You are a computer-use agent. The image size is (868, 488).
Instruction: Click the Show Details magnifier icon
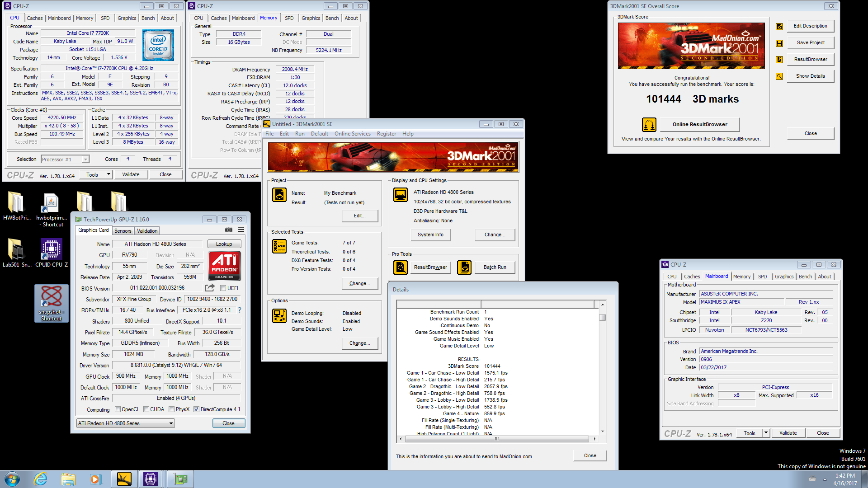pyautogui.click(x=779, y=76)
